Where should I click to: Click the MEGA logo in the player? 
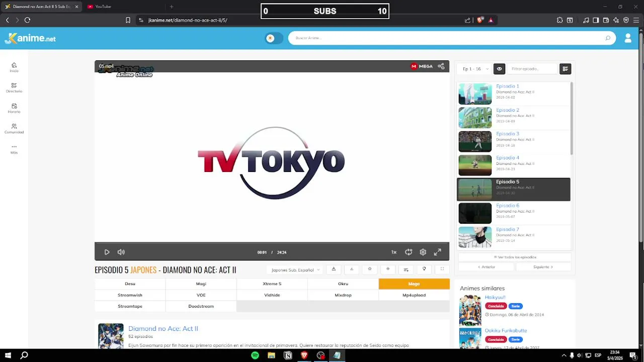[422, 66]
